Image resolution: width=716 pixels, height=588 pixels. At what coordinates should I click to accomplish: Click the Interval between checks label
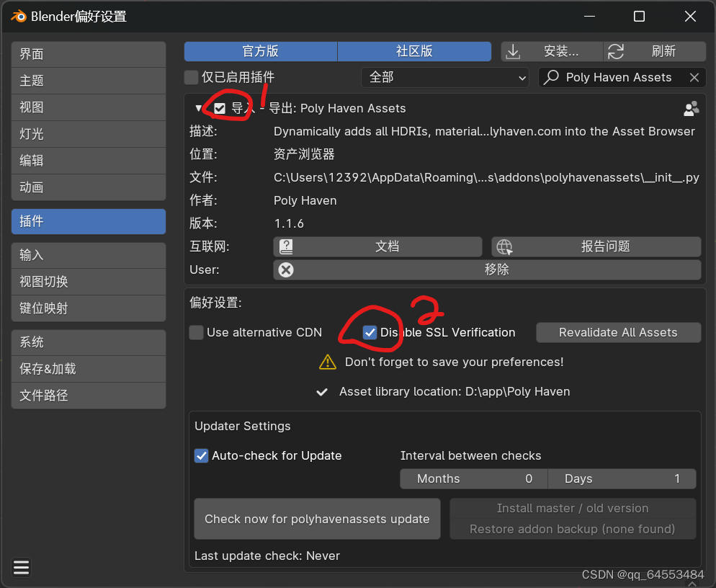[471, 455]
